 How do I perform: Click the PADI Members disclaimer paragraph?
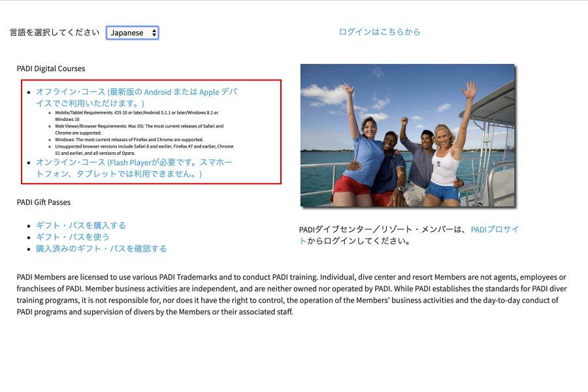point(291,294)
